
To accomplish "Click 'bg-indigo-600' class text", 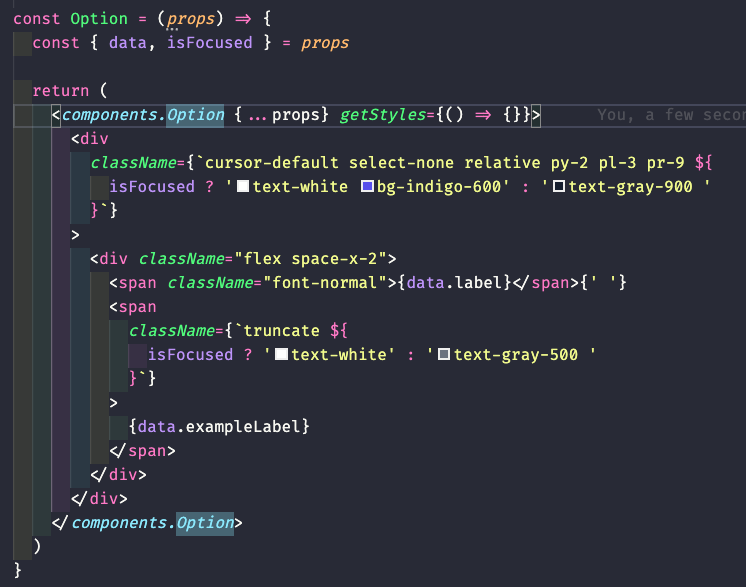I will point(439,186).
